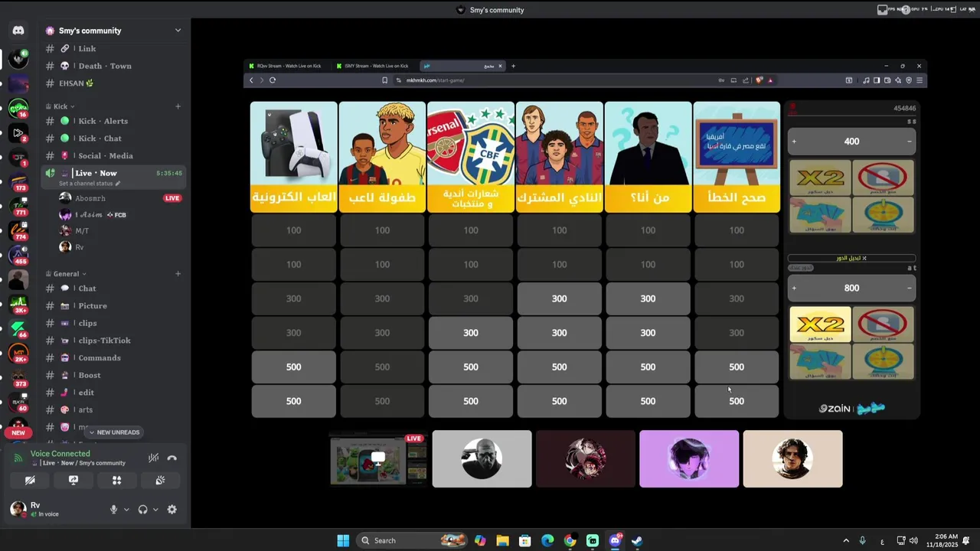Use highlighted X2 card under 800 score
The image size is (980, 551).
click(821, 324)
